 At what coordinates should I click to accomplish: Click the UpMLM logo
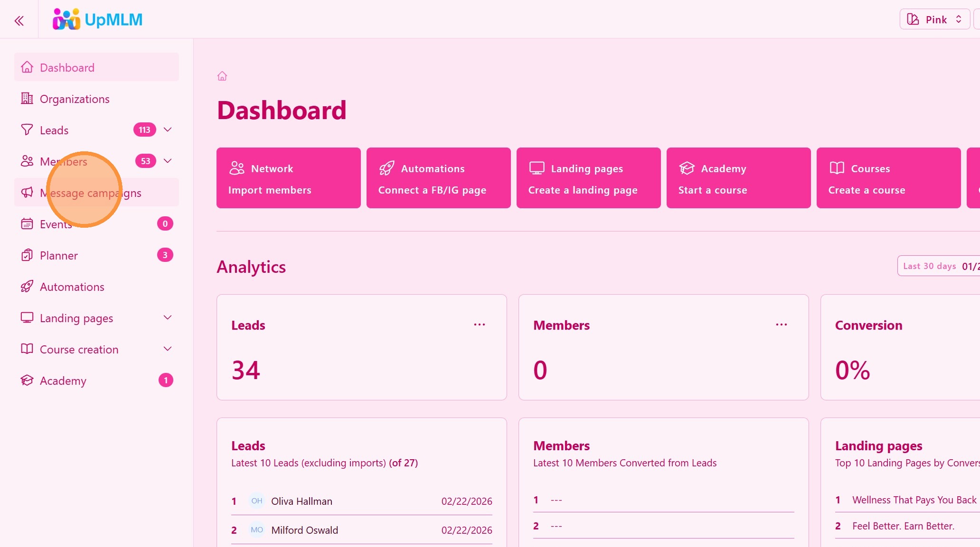click(97, 19)
